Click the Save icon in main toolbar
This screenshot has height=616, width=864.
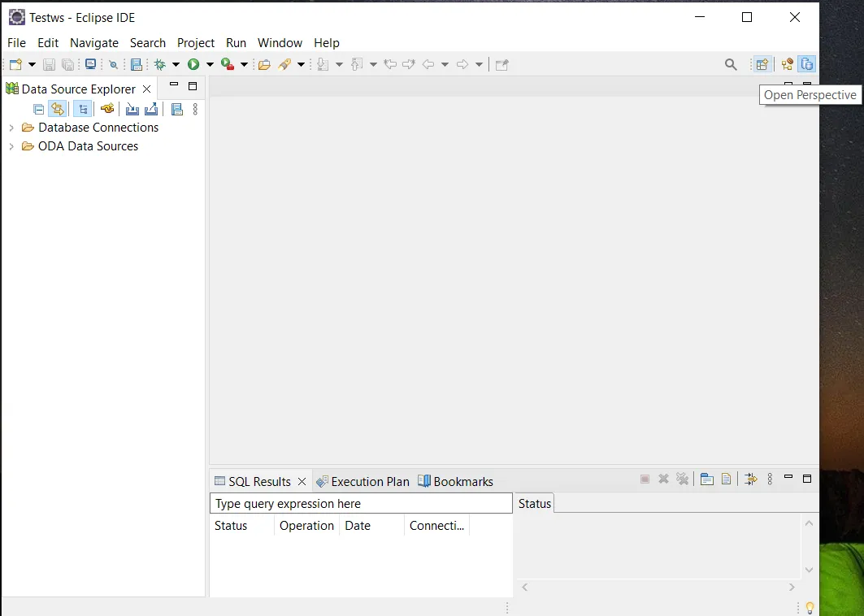(49, 64)
